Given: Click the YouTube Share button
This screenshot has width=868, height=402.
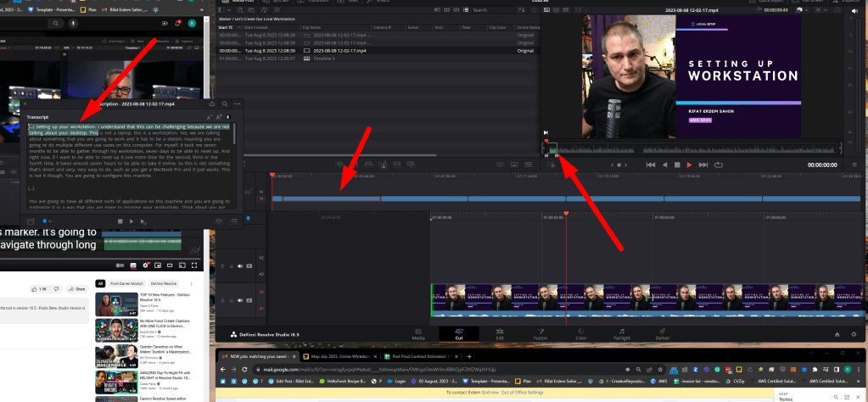Looking at the screenshot, I should coord(77,289).
